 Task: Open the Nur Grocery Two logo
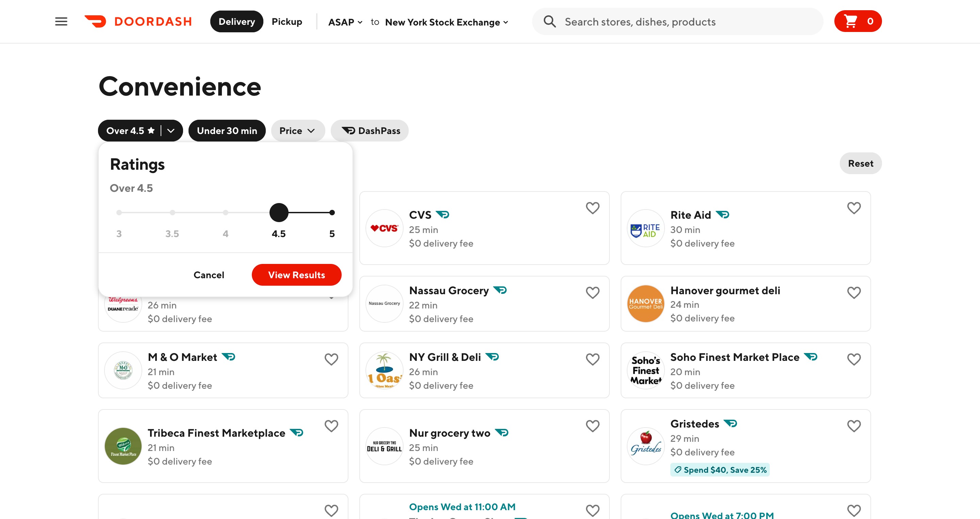point(384,446)
